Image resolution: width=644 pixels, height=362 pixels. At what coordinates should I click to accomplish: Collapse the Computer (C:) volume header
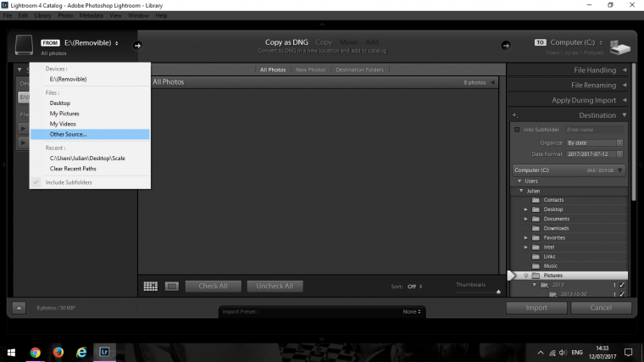[x=620, y=170]
